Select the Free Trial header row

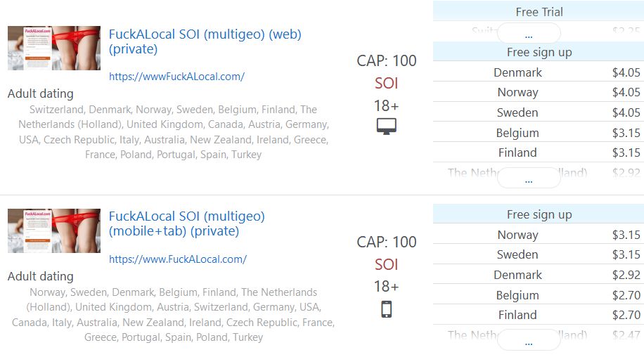pyautogui.click(x=539, y=12)
